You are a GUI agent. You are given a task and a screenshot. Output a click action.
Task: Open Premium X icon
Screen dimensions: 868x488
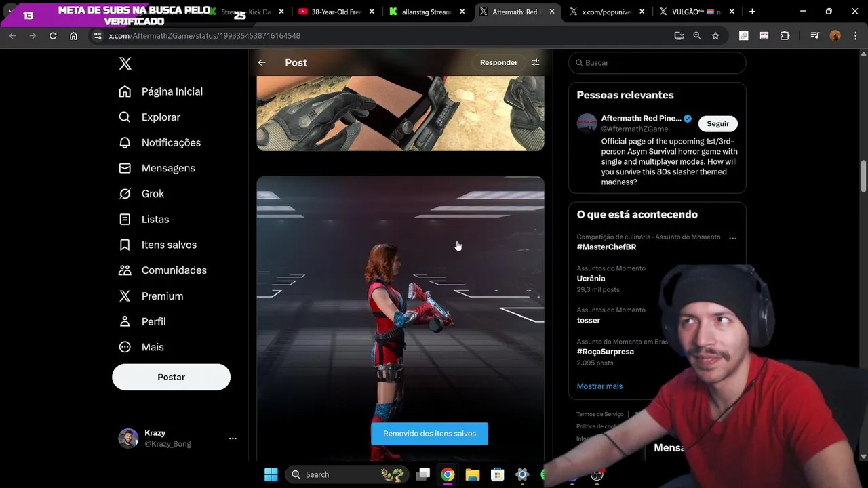tap(125, 296)
